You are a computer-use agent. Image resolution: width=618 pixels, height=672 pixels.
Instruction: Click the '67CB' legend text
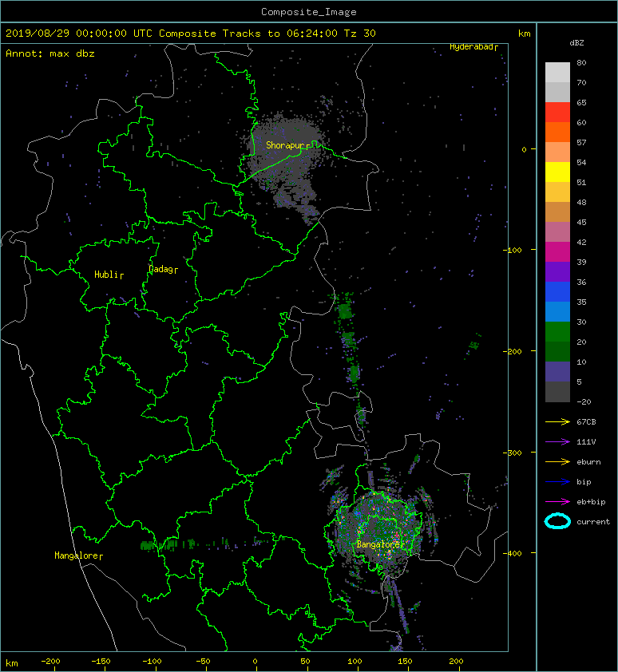586,422
